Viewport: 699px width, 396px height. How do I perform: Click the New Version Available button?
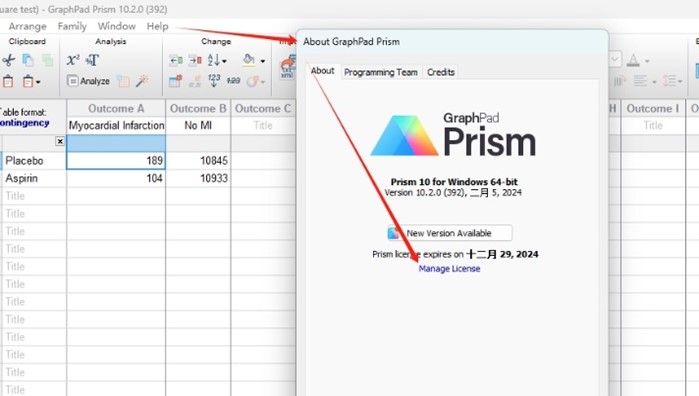point(449,233)
